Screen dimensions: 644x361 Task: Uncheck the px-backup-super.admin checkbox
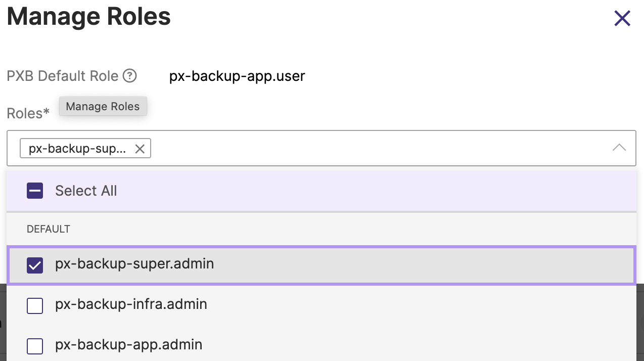pos(35,265)
